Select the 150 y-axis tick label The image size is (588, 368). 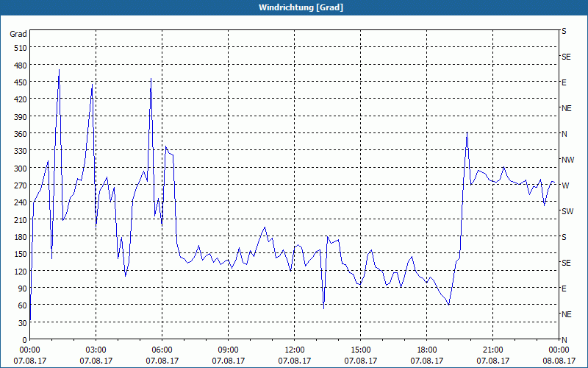[21, 254]
